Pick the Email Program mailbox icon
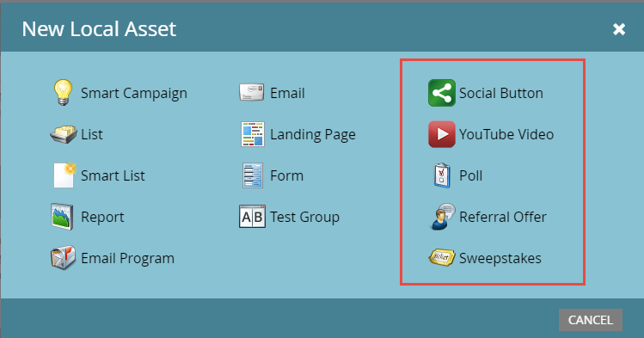644x338 pixels. (x=64, y=258)
